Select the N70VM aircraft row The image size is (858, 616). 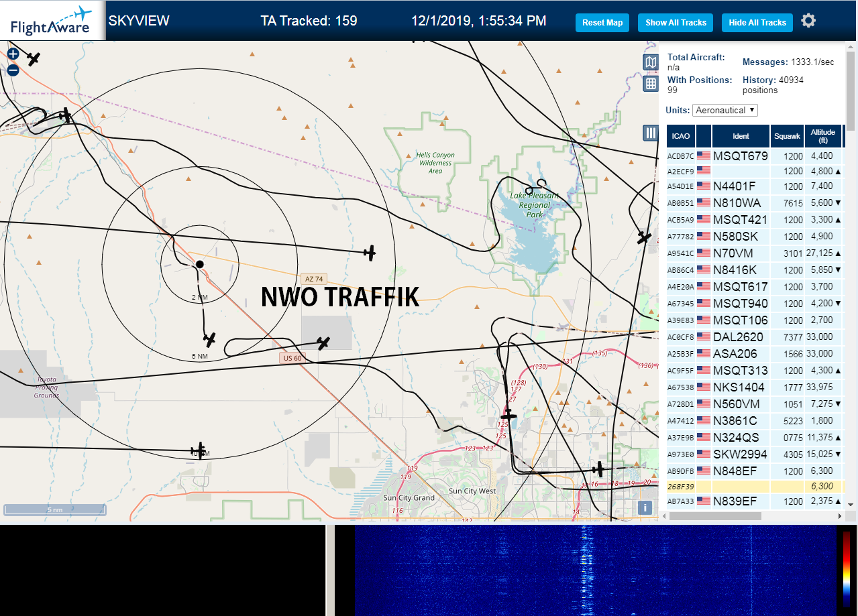755,253
